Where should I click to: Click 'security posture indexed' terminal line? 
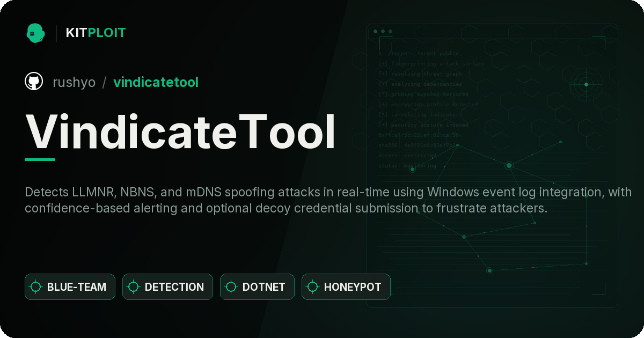click(x=423, y=125)
